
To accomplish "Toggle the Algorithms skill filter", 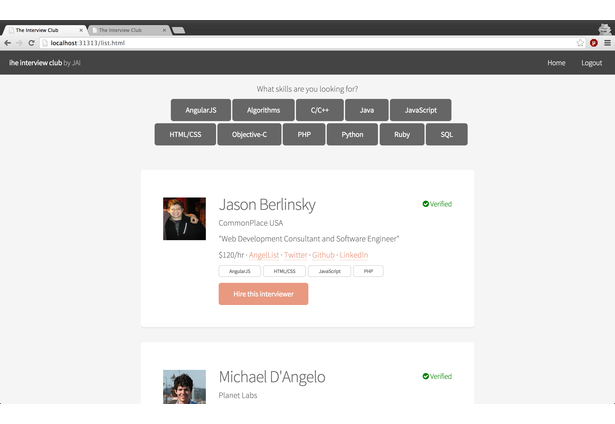I will pos(263,110).
